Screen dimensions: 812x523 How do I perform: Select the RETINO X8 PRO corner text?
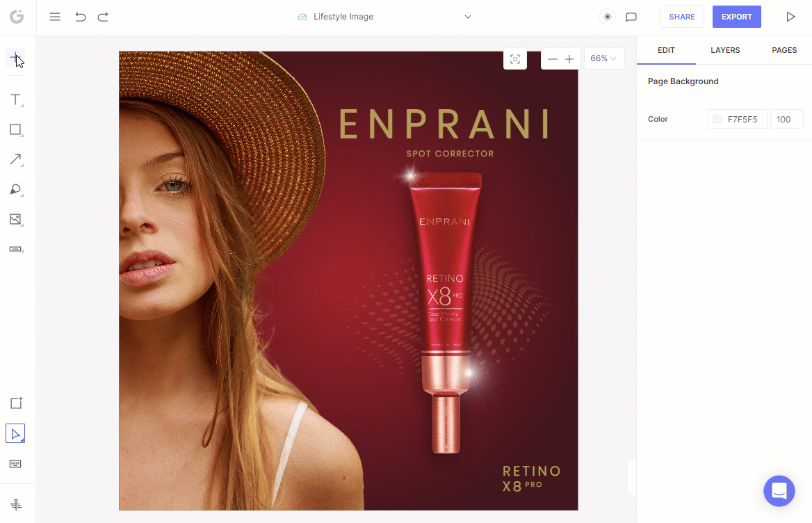(531, 478)
